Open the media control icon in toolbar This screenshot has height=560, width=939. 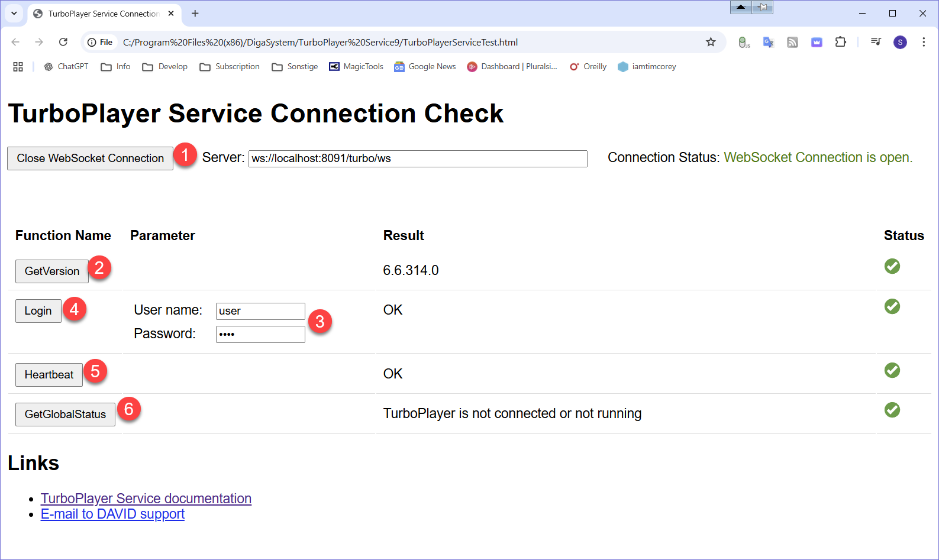click(876, 42)
